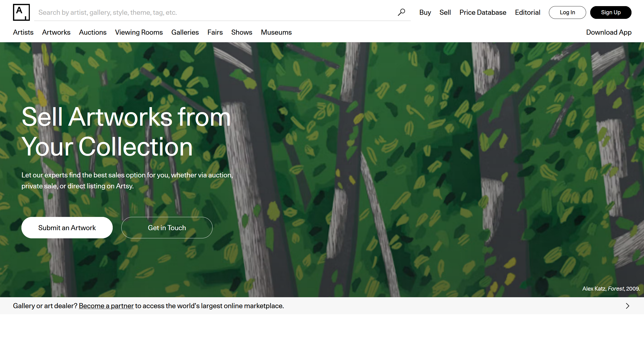
Task: Click Get in Touch button
Action: click(167, 227)
